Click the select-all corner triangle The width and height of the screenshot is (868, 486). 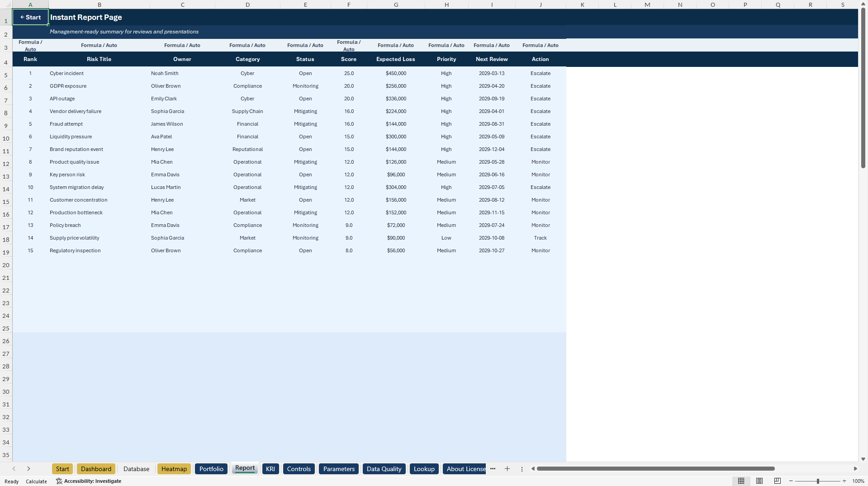coord(6,5)
